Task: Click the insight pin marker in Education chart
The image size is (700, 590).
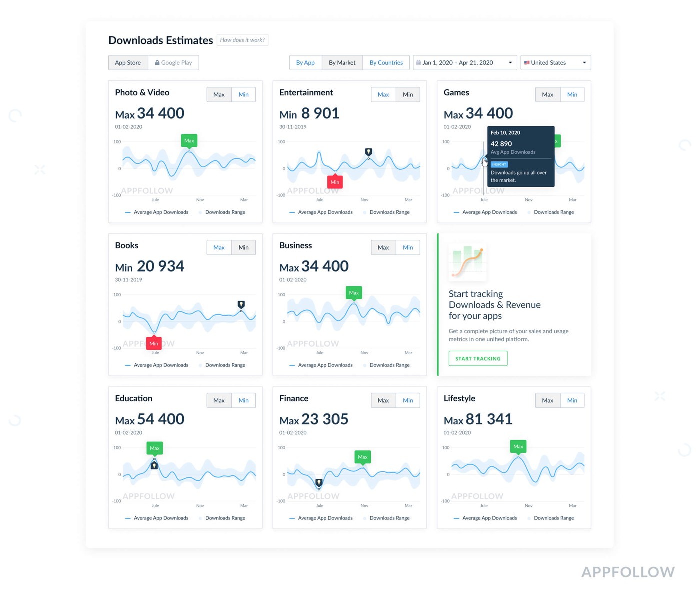Action: point(154,465)
